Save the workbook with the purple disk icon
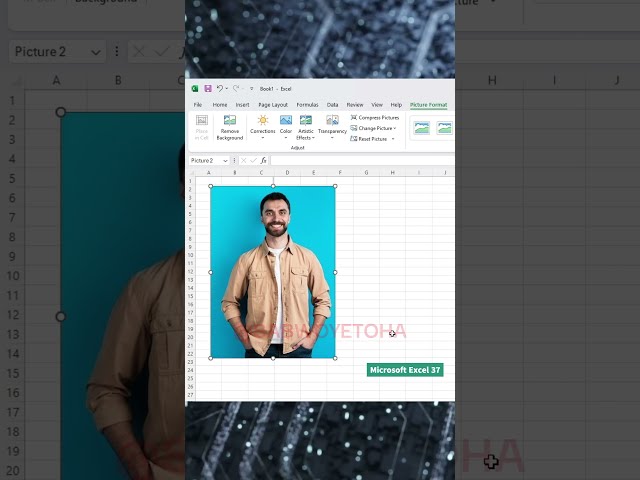Screen dimensions: 640x480 pos(208,89)
